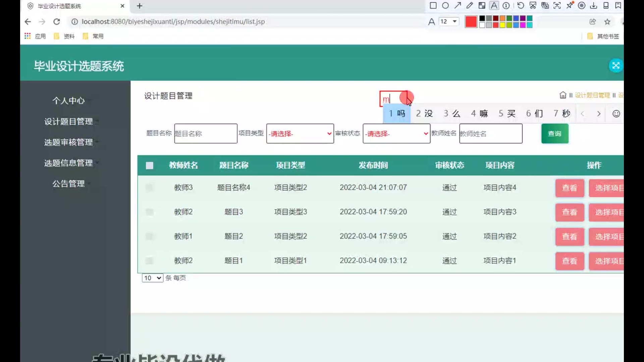Choose the pencil annotation tool

pos(470,5)
